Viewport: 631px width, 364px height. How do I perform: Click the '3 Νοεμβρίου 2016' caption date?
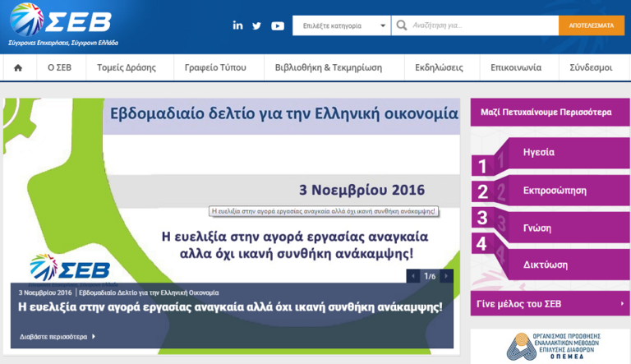pyautogui.click(x=45, y=293)
